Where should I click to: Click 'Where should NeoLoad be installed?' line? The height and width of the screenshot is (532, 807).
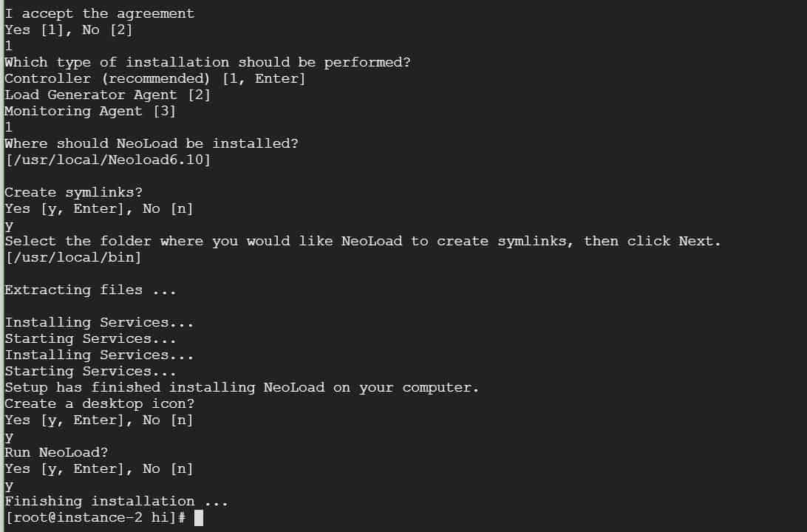point(151,143)
